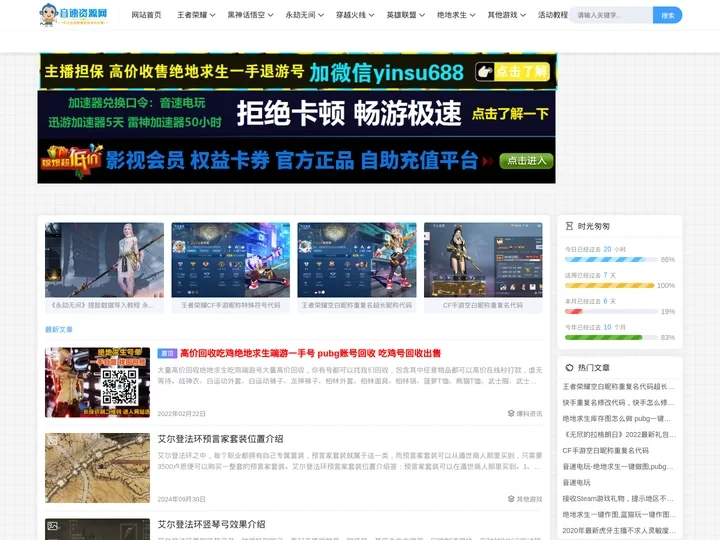
Task: Click the date 2024年09月30日 on the article
Action: (x=181, y=499)
